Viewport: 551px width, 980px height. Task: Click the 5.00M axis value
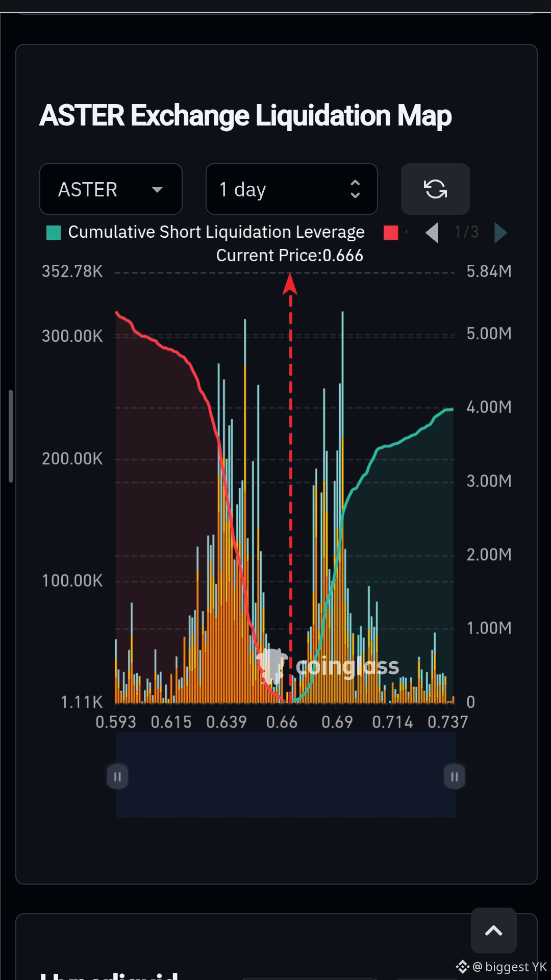pyautogui.click(x=489, y=334)
